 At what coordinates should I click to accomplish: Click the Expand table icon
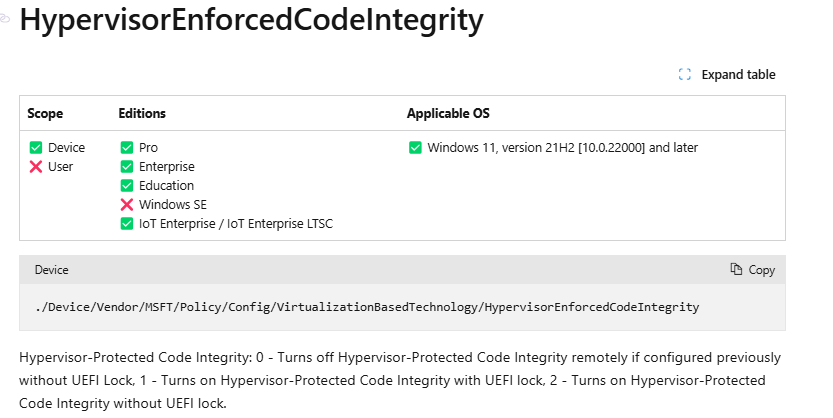(x=685, y=74)
